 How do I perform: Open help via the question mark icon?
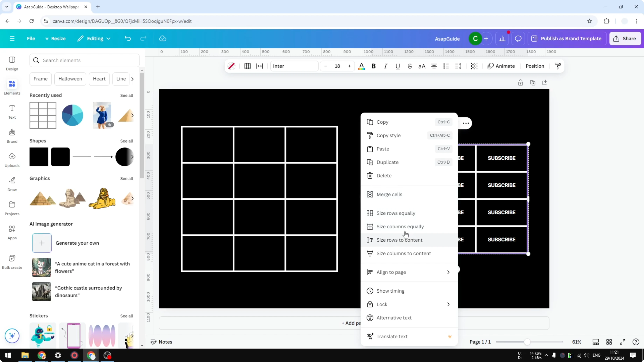[636, 342]
